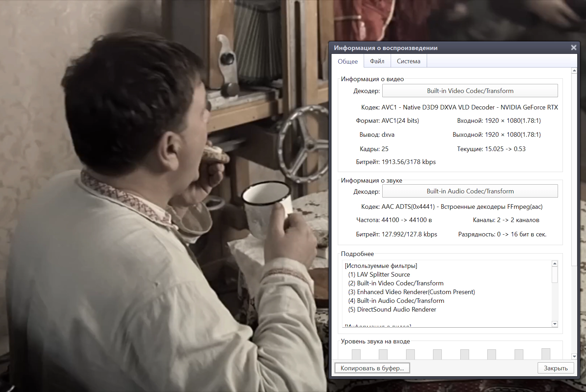Click the Используемые фильтры header line
This screenshot has width=586, height=392.
pyautogui.click(x=381, y=266)
